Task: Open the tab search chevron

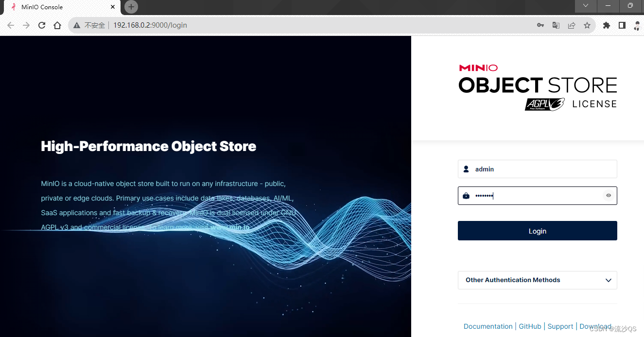Action: [586, 6]
